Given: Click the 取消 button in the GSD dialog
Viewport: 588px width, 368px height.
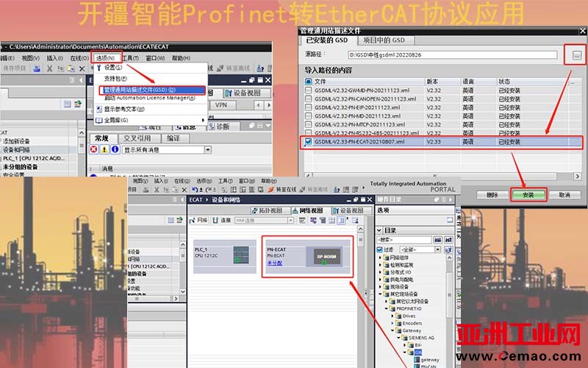Looking at the screenshot, I should (x=564, y=195).
